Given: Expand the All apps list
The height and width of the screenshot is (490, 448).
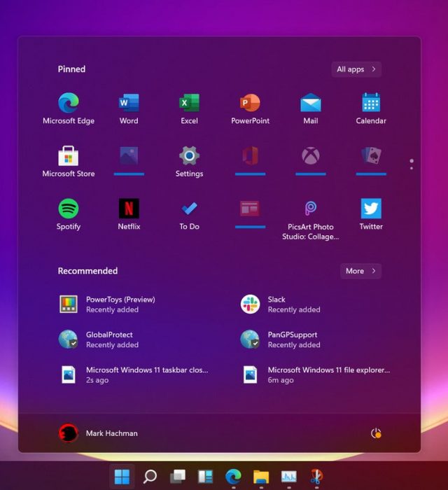Looking at the screenshot, I should (356, 69).
